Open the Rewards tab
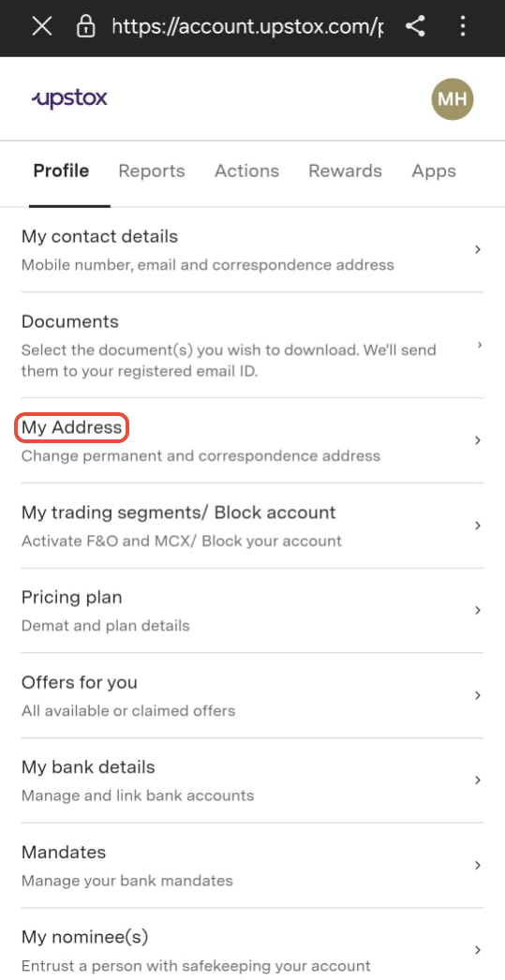This screenshot has height=980, width=505. [x=345, y=171]
